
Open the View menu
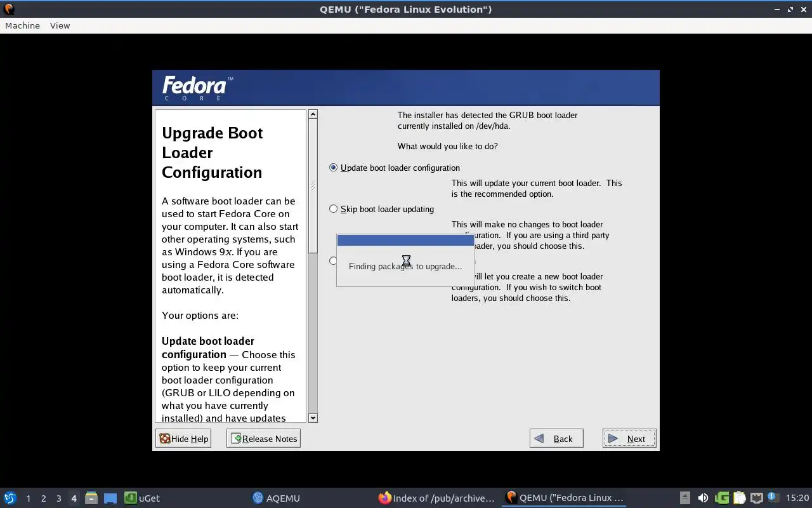click(x=60, y=25)
